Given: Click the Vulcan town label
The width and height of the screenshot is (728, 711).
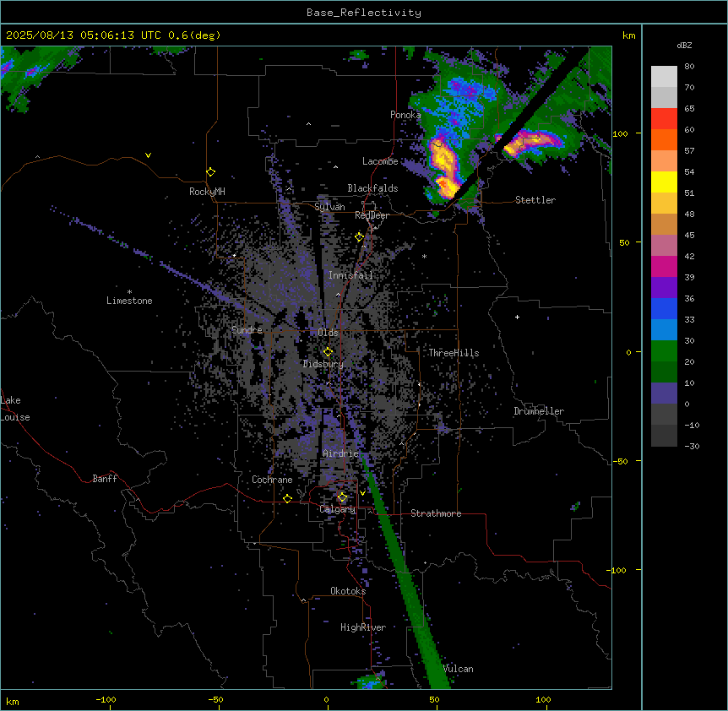Looking at the screenshot, I should [x=459, y=669].
